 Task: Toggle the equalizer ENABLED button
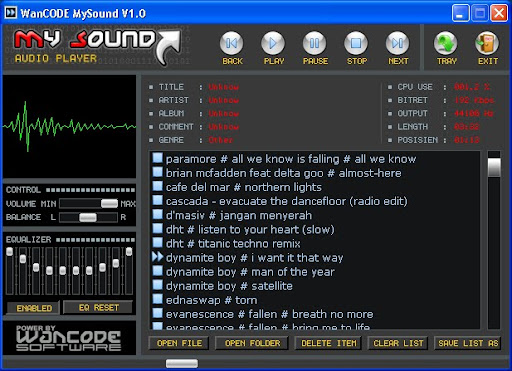click(34, 308)
